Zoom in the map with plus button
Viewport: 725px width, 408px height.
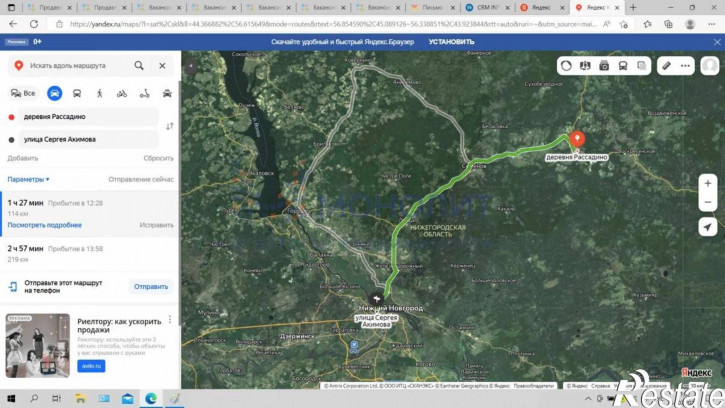708,184
